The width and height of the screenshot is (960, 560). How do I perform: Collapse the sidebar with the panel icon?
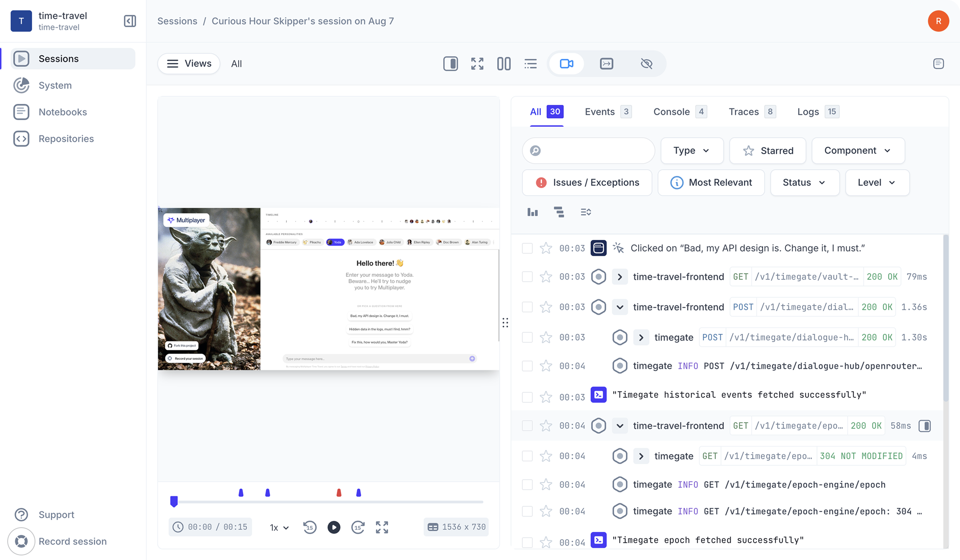[x=130, y=21]
